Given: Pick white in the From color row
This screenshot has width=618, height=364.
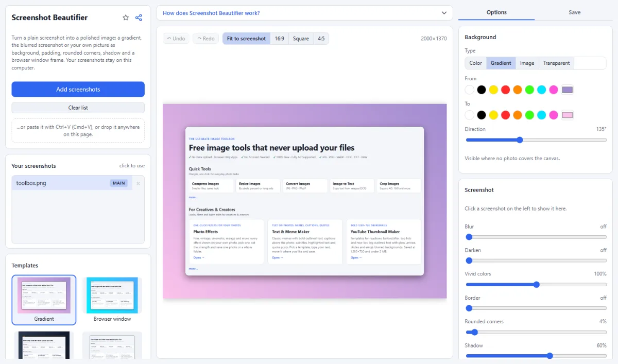Looking at the screenshot, I should coord(469,90).
